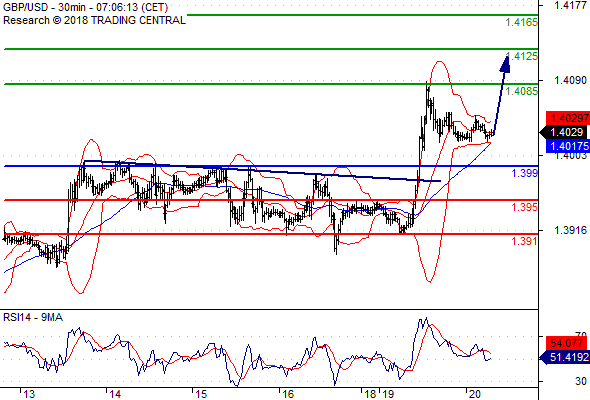Click the red 1.395 support label
Screen dimensions: 590x400
pos(524,207)
